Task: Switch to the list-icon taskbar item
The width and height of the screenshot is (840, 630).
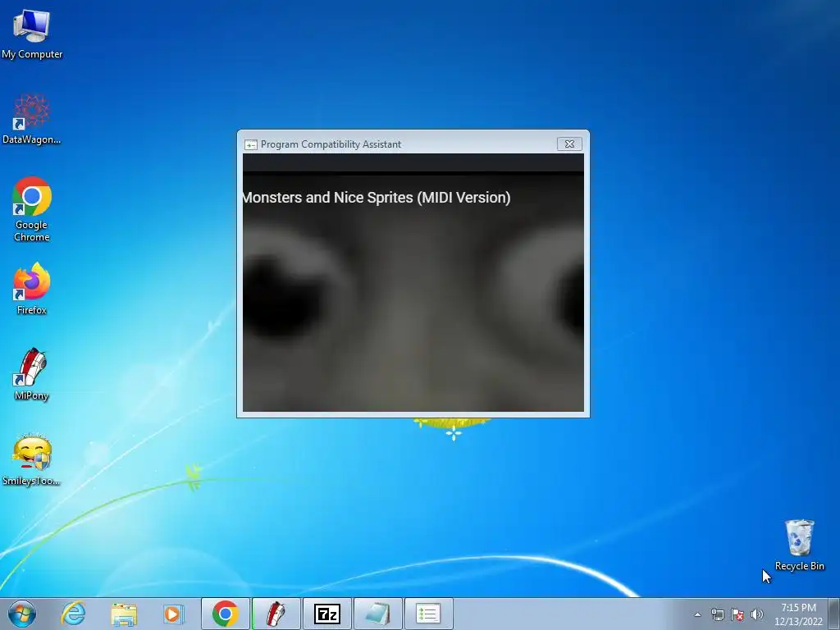Action: pos(428,614)
